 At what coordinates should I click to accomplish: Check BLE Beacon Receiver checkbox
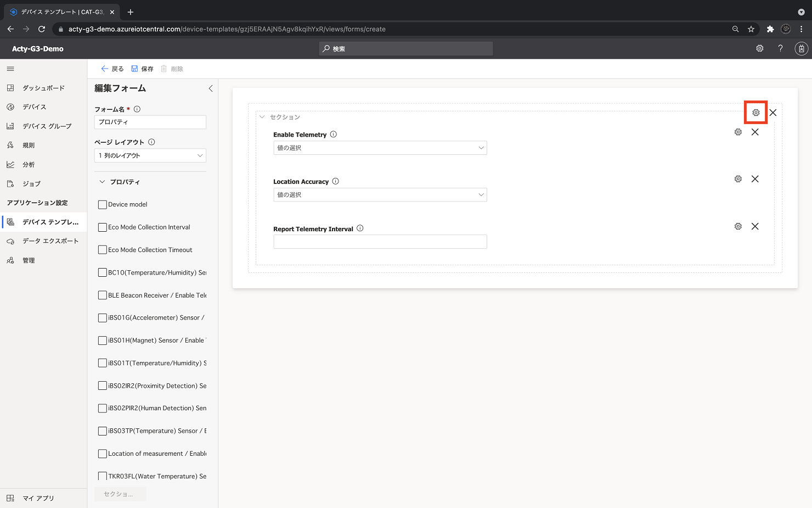tap(103, 295)
